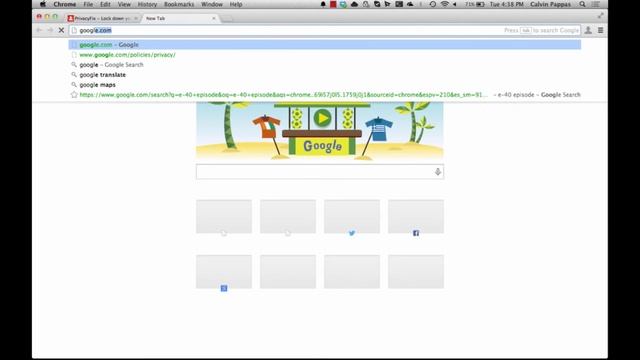Open Wi-Fi status menu
The height and width of the screenshot is (360, 640).
click(x=444, y=4)
